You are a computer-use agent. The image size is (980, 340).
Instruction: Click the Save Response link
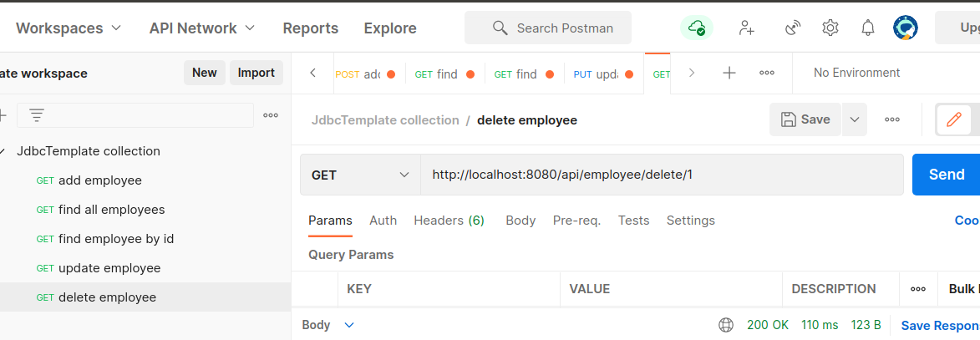[x=940, y=325]
